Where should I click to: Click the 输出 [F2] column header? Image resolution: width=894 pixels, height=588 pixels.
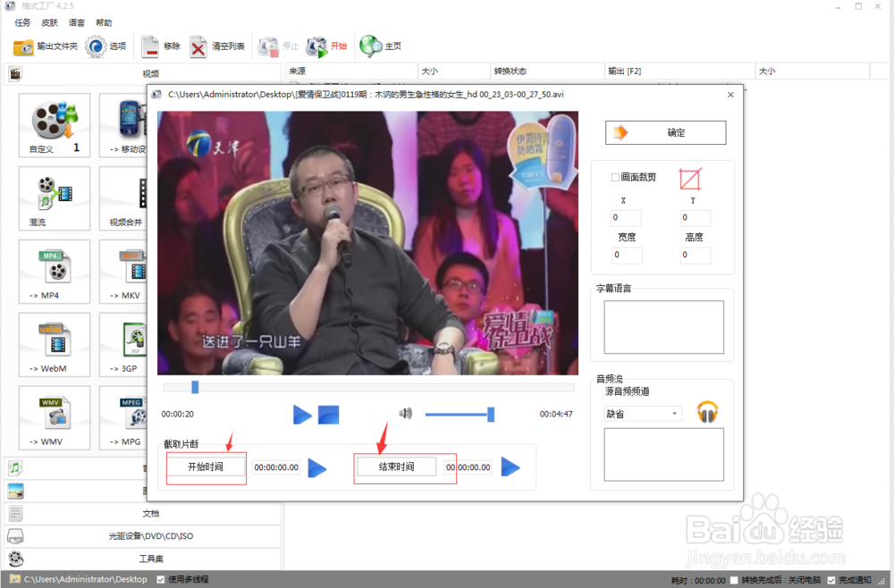tap(679, 71)
